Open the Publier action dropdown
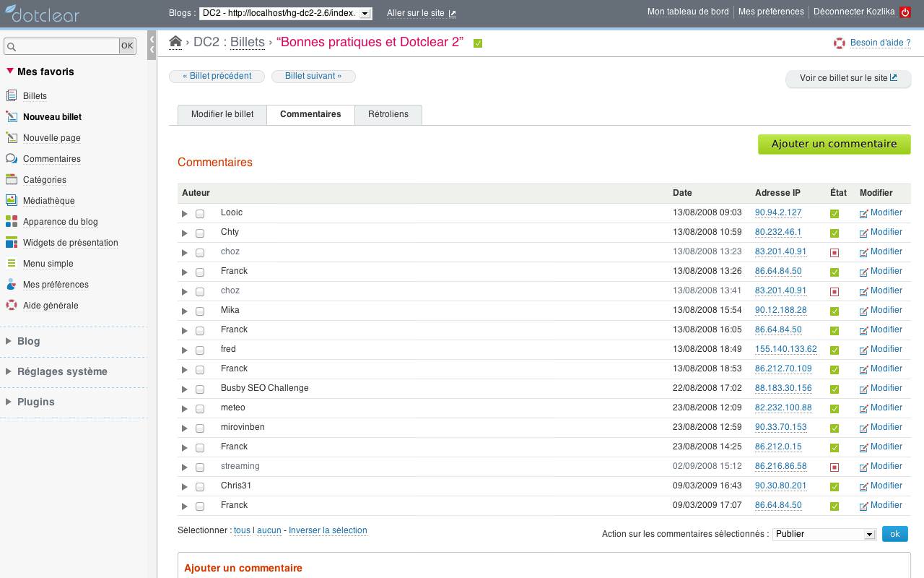924x578 pixels. click(824, 534)
